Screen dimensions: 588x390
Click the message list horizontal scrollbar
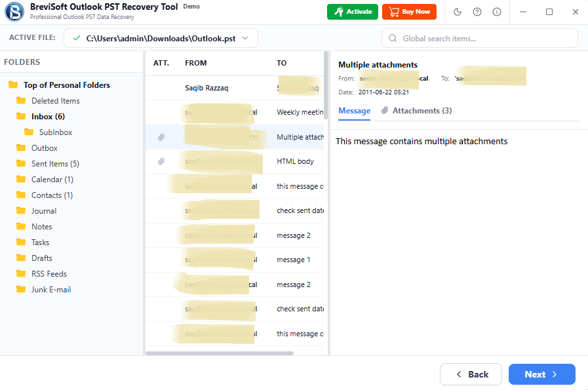220,353
